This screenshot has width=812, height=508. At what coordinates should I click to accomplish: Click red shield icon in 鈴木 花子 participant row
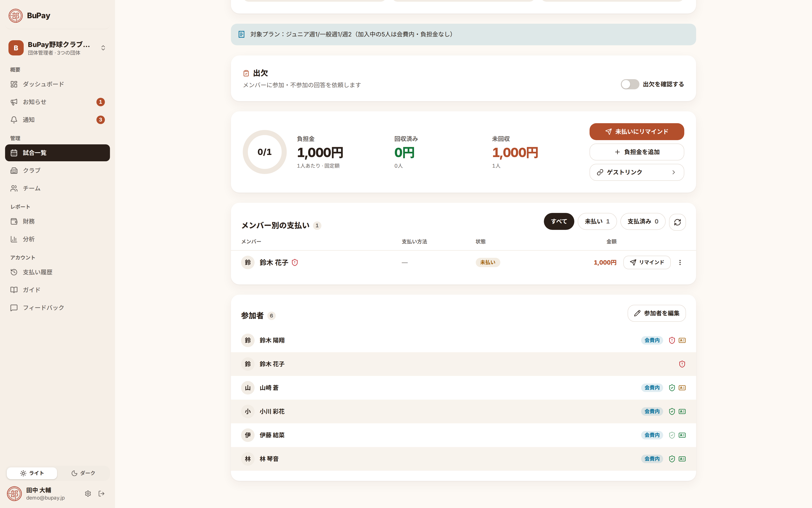[682, 364]
